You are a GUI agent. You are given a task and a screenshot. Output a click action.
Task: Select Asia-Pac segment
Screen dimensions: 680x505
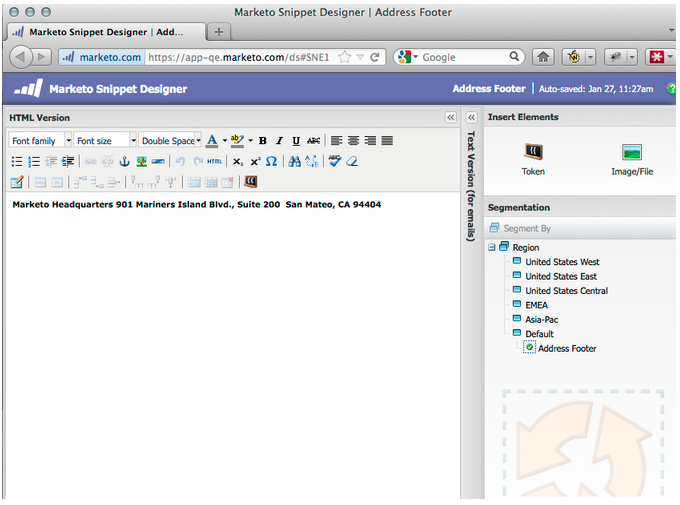[542, 319]
